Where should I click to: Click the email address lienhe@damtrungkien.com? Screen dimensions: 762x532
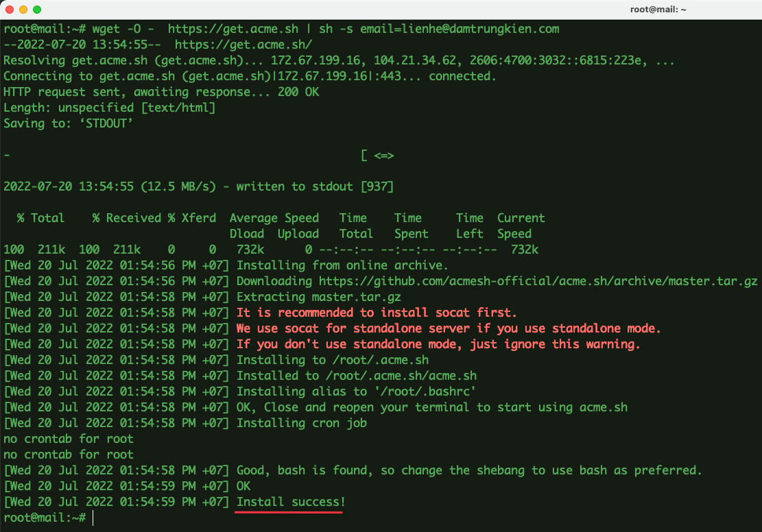click(x=480, y=29)
